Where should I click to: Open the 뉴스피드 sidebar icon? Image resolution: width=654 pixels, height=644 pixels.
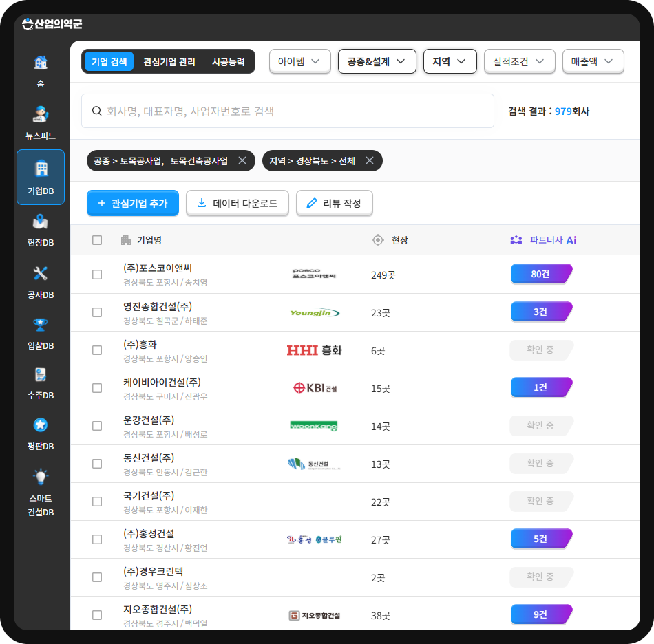(41, 114)
